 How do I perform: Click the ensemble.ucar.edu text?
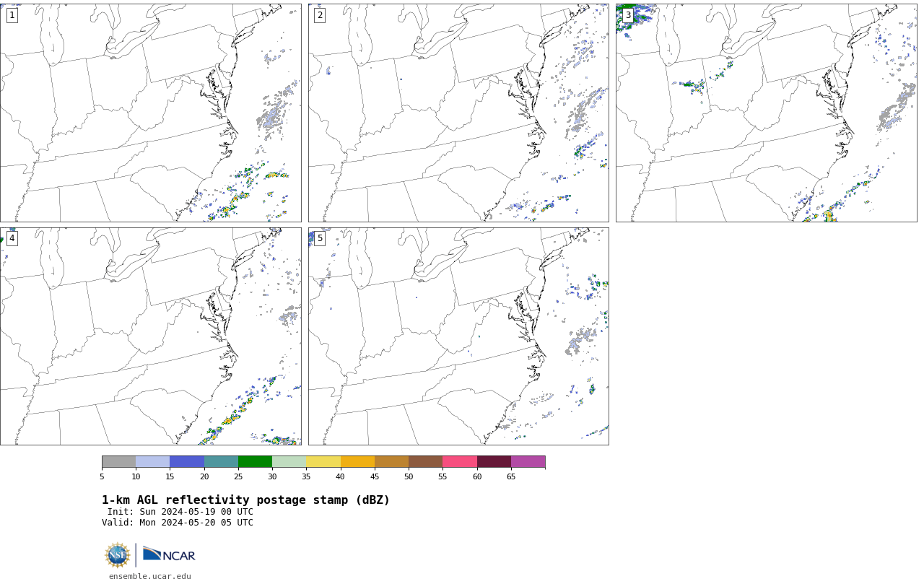coord(150,576)
